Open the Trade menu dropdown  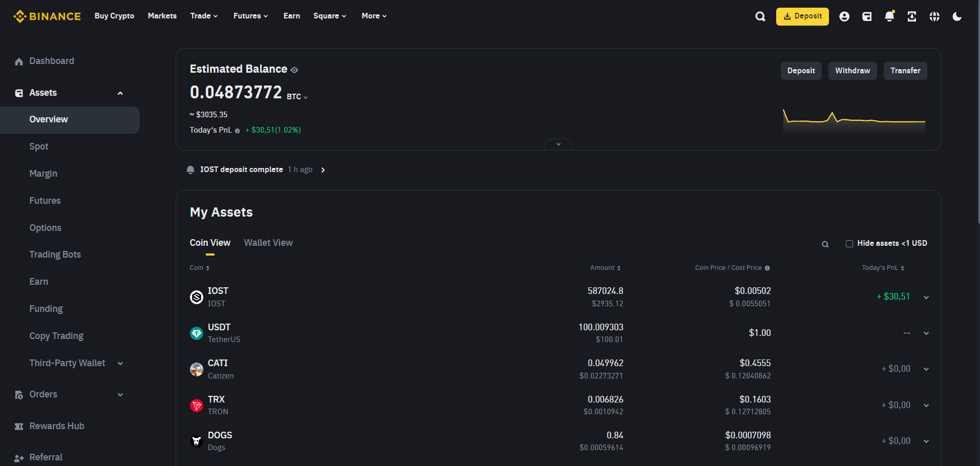(204, 16)
